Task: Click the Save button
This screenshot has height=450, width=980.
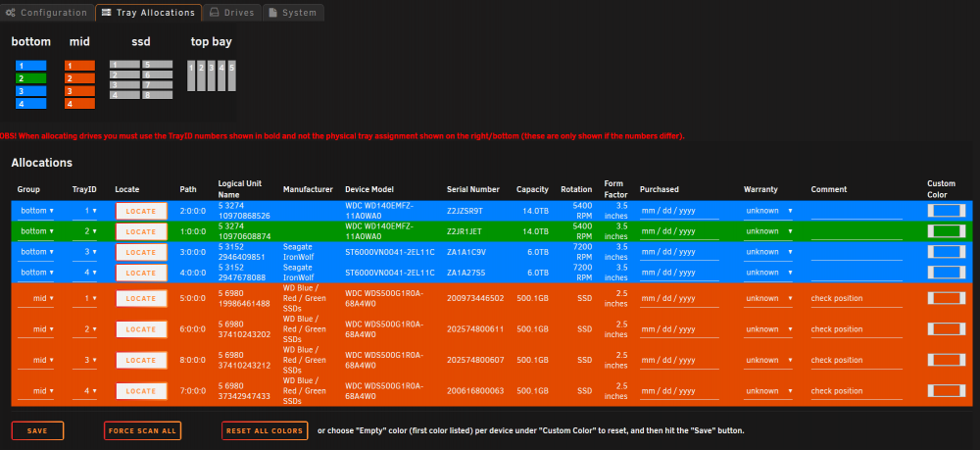Action: pyautogui.click(x=37, y=430)
